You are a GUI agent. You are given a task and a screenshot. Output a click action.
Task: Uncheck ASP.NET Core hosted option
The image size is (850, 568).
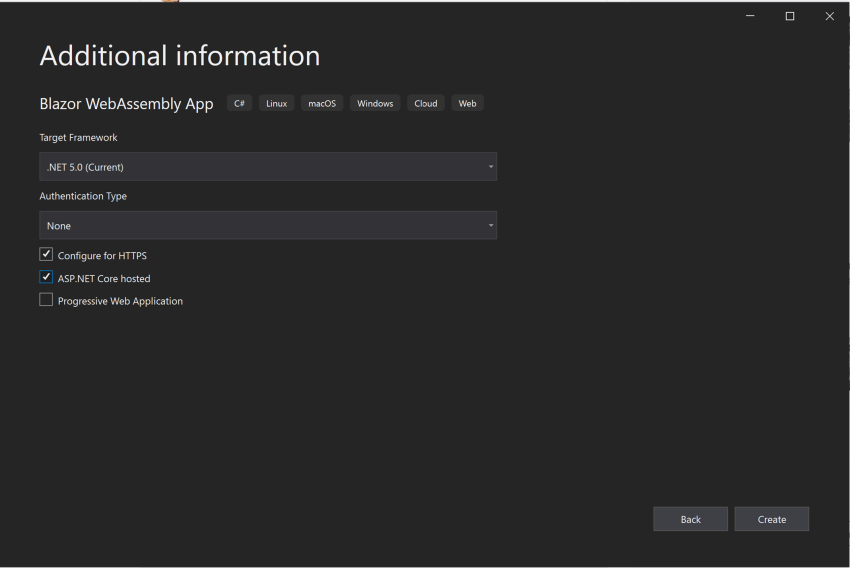pyautogui.click(x=46, y=278)
